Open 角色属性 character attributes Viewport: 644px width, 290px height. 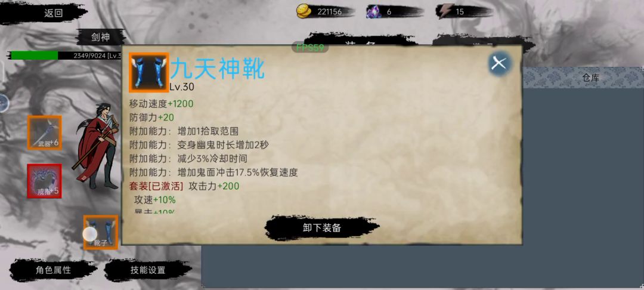click(x=54, y=270)
